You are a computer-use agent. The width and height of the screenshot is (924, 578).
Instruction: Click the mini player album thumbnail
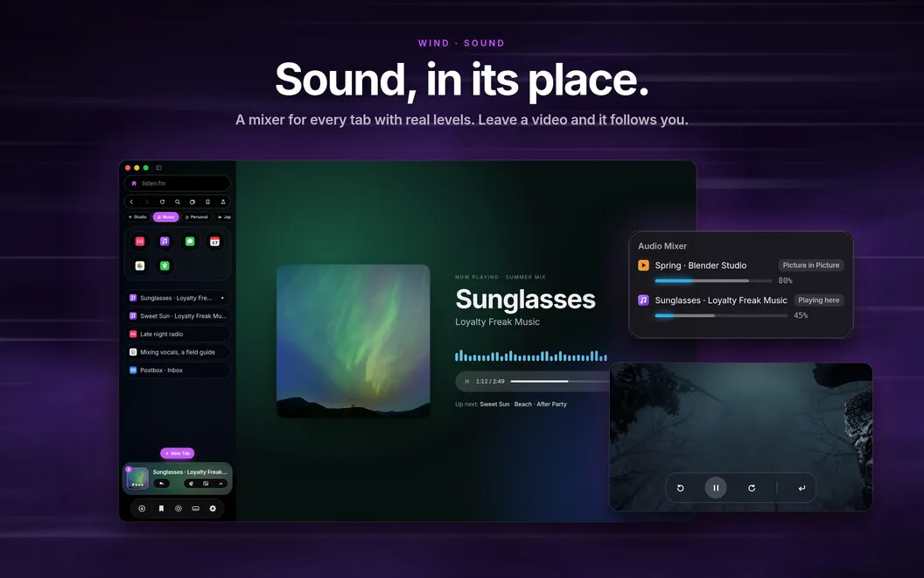tap(137, 478)
